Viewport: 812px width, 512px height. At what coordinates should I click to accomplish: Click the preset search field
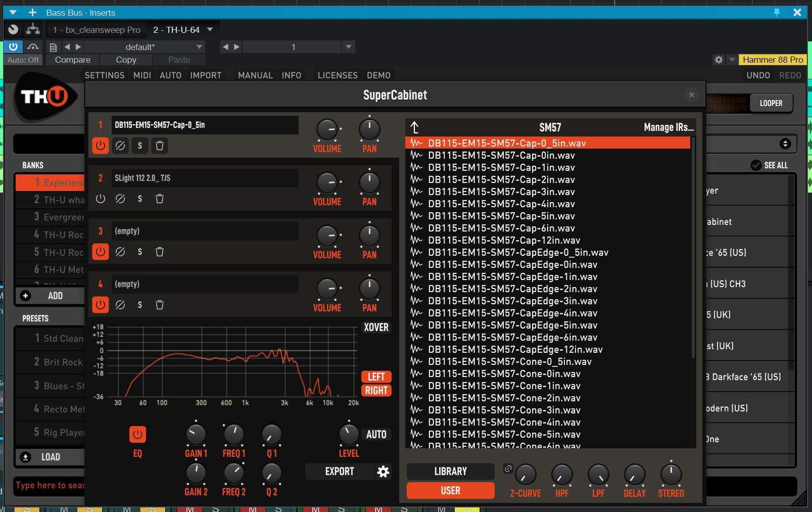49,485
